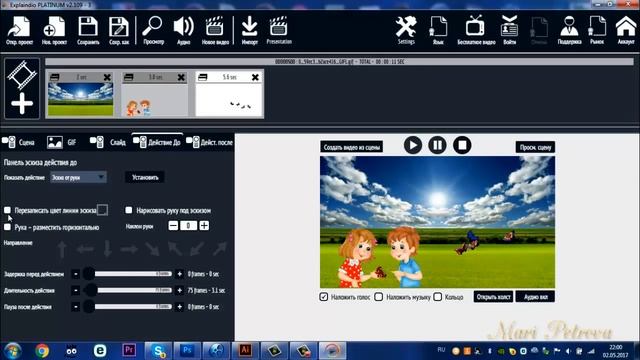Open Photoshop from the taskbar
640x360 pixels.
pyautogui.click(x=187, y=350)
